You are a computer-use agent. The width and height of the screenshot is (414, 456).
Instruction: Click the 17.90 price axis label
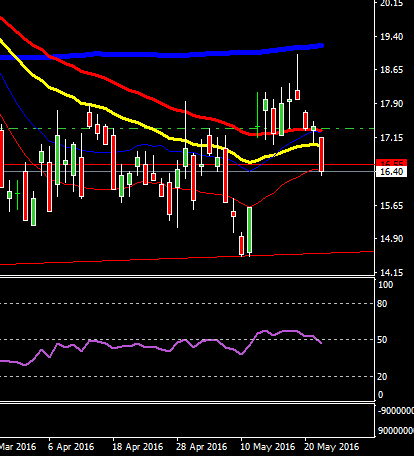coord(391,104)
